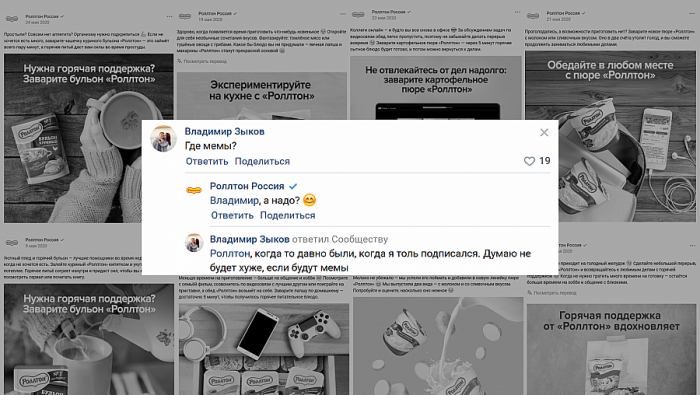
Task: Open the Владимир Зыков profile name at the top
Action: point(225,131)
